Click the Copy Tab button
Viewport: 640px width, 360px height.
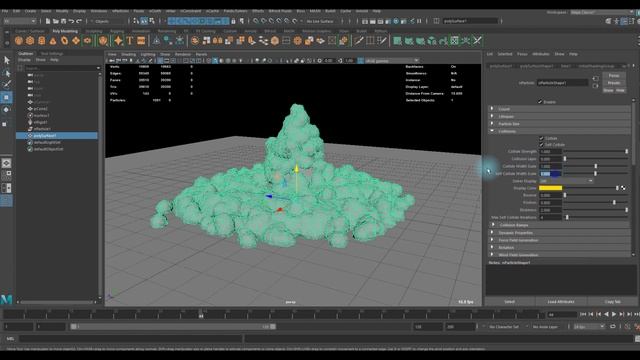612,302
